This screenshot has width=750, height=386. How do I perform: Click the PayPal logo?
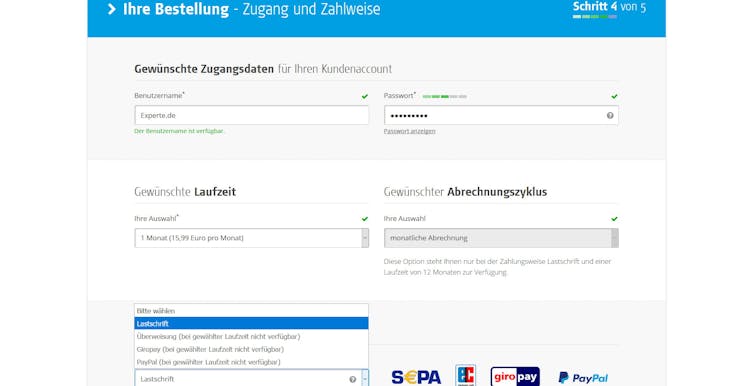[583, 378]
